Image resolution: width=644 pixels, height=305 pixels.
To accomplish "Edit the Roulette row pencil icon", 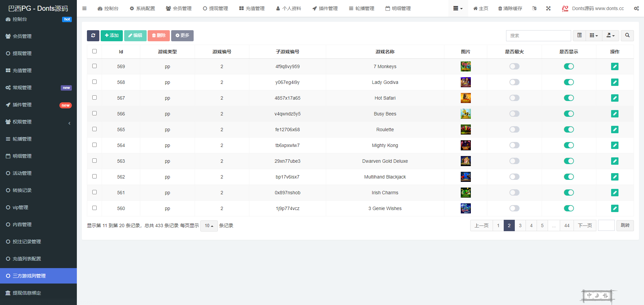I will (x=615, y=130).
